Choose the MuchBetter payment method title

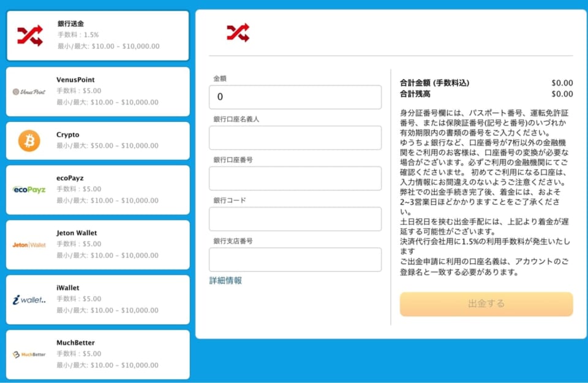(75, 343)
